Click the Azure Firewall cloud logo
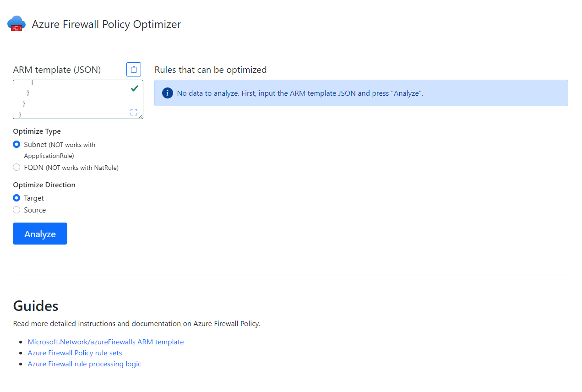582x392 pixels. click(16, 24)
